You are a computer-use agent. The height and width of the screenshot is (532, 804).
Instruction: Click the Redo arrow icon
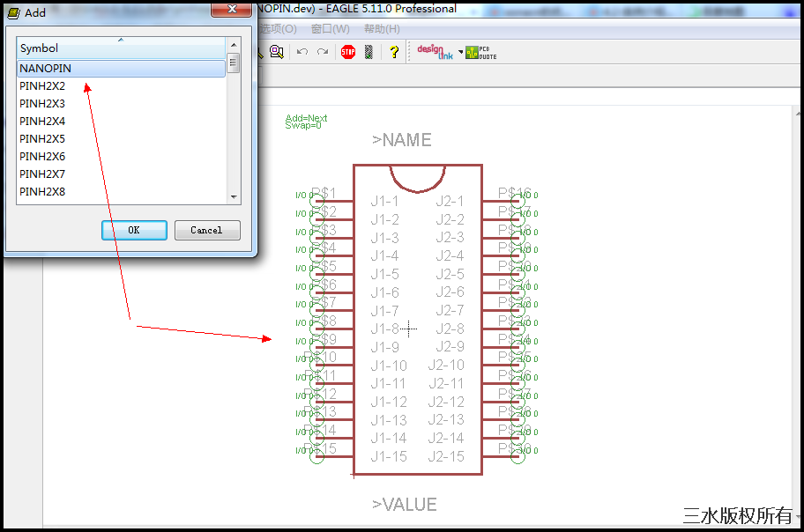point(323,52)
